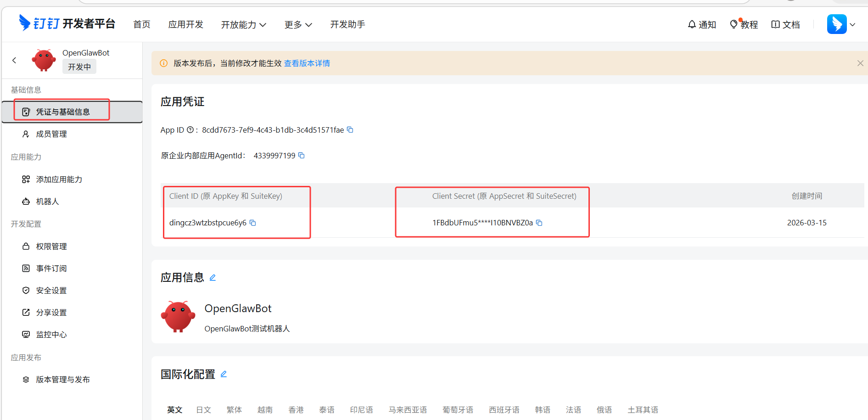Copy the Client ID dingcz3wtzbstpcue6y6
The image size is (868, 420).
pos(252,223)
